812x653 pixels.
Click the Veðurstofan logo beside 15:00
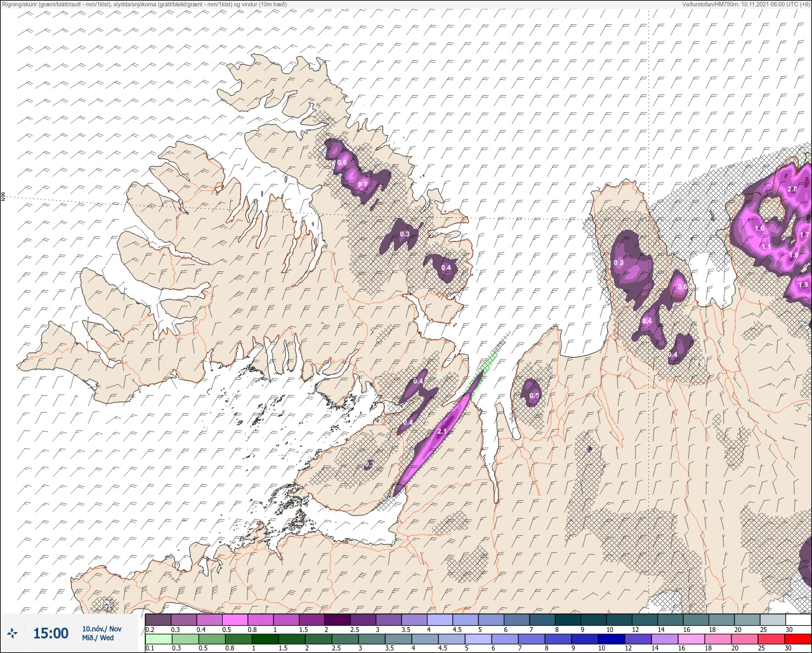click(13, 633)
